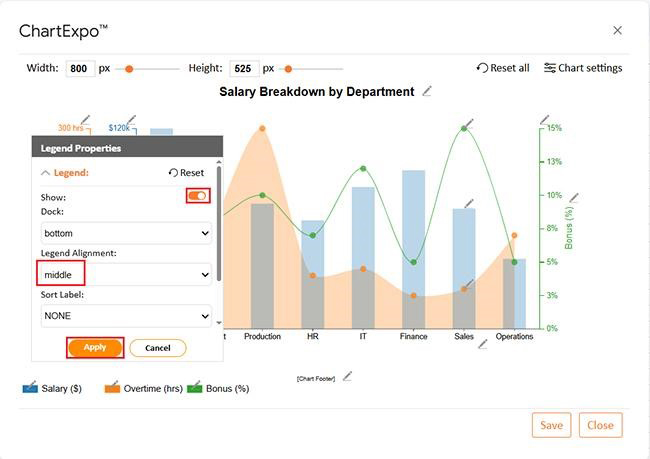Viewport: 650px width, 459px height.
Task: Click pencil icon on Overtime (hrs) legend
Action: click(114, 386)
